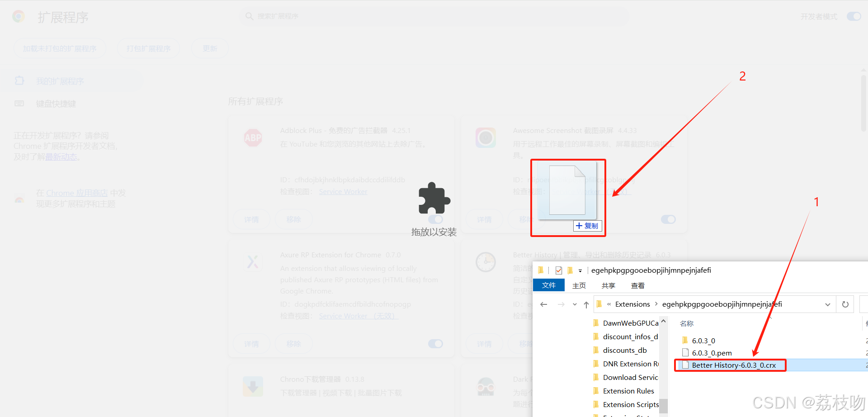868x417 pixels.
Task: Toggle the Awesome Screenshot extension switch
Action: [668, 219]
